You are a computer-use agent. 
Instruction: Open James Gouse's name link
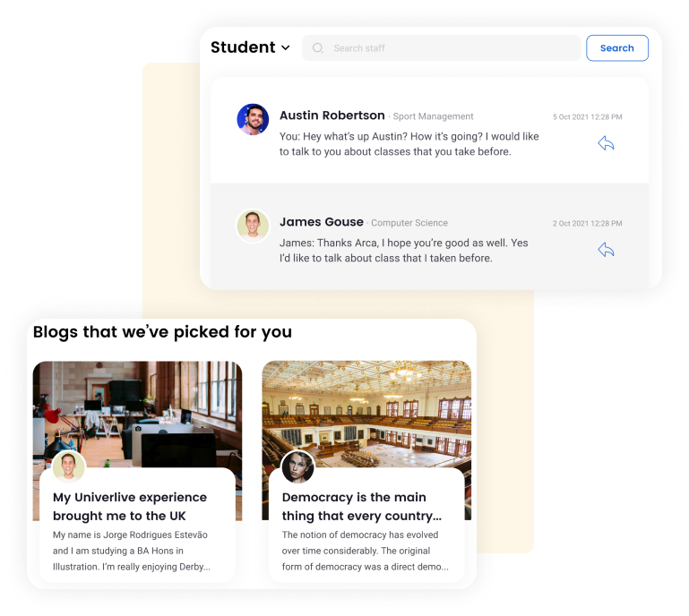tap(322, 222)
